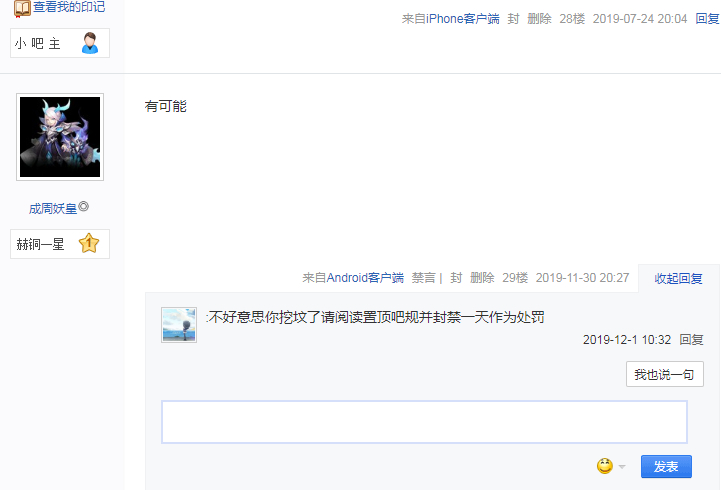Screen dimensions: 721x490
Task: Click the 小吧主 blue user icon
Action: (x=90, y=43)
